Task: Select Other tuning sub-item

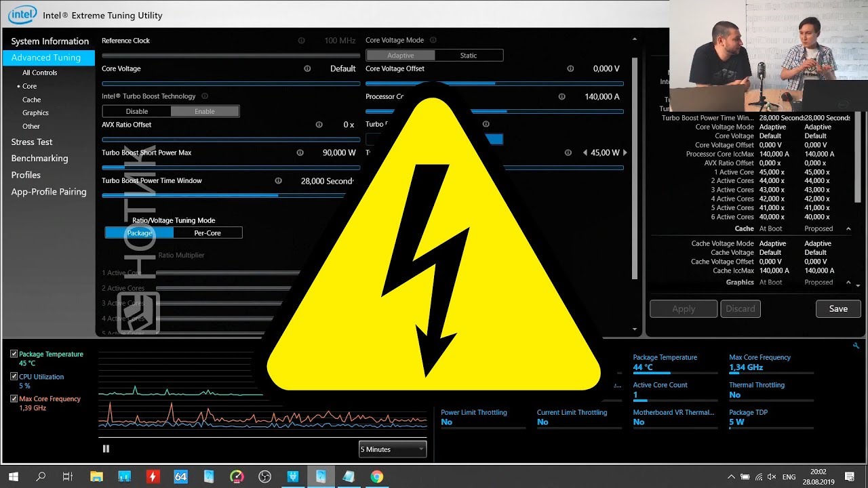Action: click(x=31, y=126)
